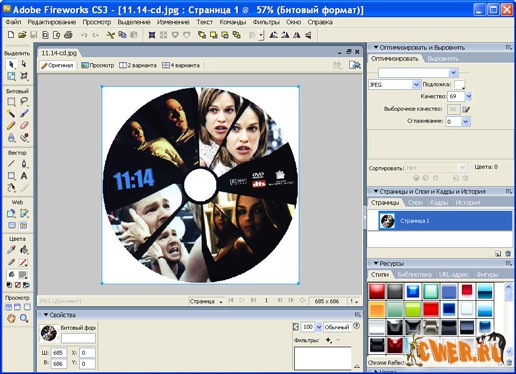
Task: Click the Cut scissors icon
Action: [110, 35]
